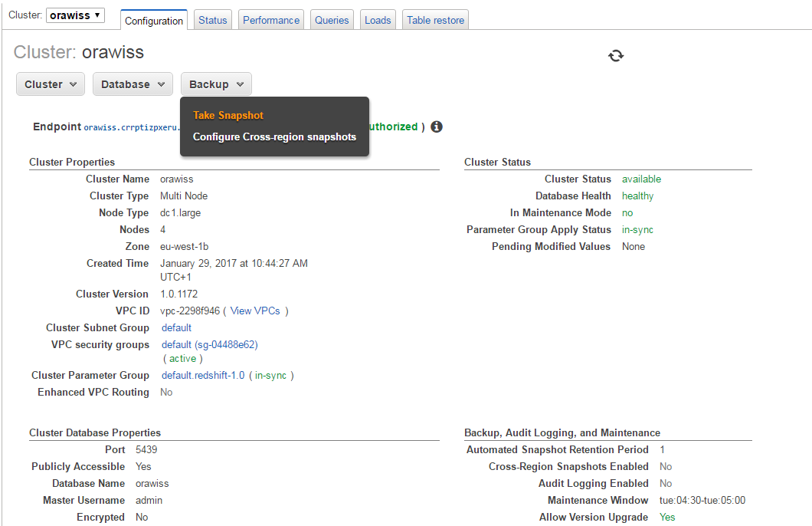Open the Queries tab
Screen dimensions: 812x526
(x=332, y=20)
